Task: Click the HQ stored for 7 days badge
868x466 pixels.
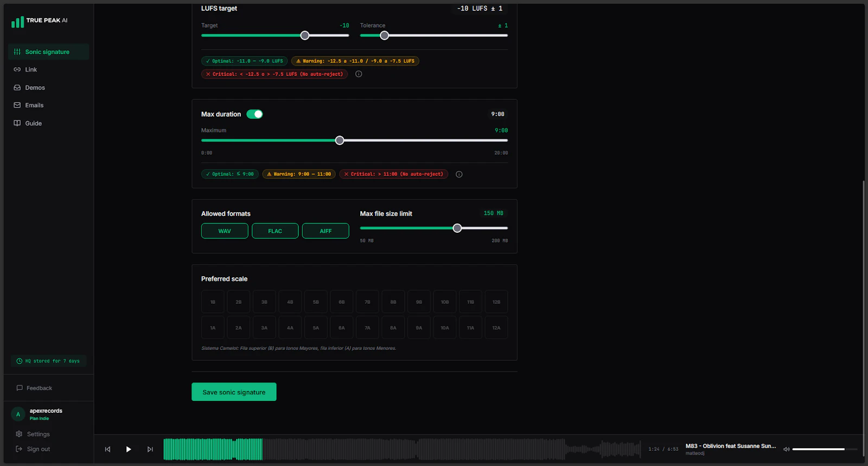Action: coord(48,361)
